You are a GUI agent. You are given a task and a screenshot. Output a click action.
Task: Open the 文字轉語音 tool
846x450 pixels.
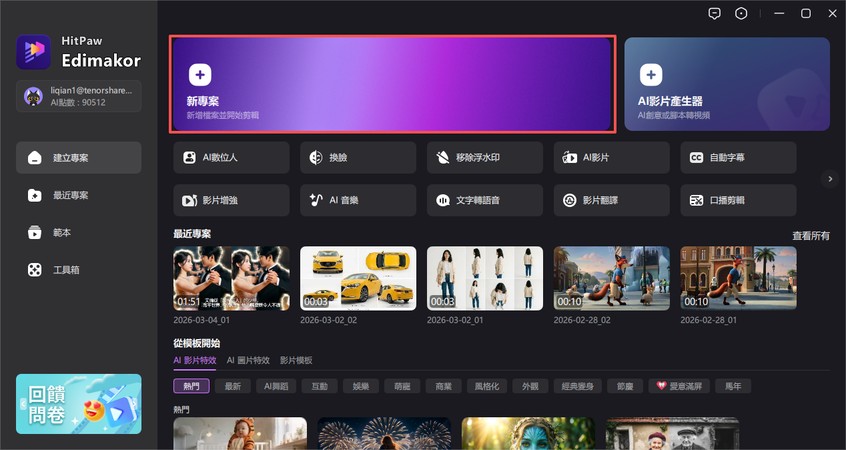pyautogui.click(x=485, y=200)
